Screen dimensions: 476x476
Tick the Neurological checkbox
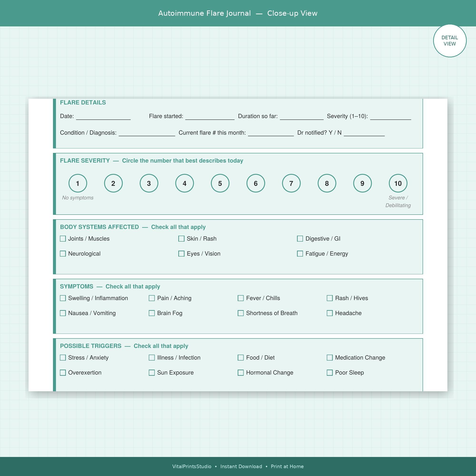coord(63,253)
